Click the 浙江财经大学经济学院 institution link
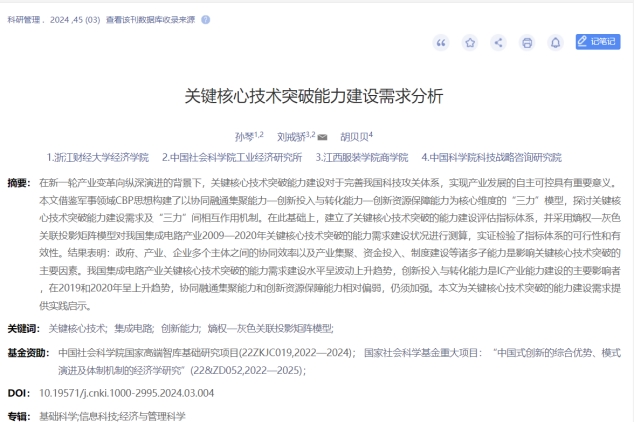Image resolution: width=635 pixels, height=422 pixels. 98,157
